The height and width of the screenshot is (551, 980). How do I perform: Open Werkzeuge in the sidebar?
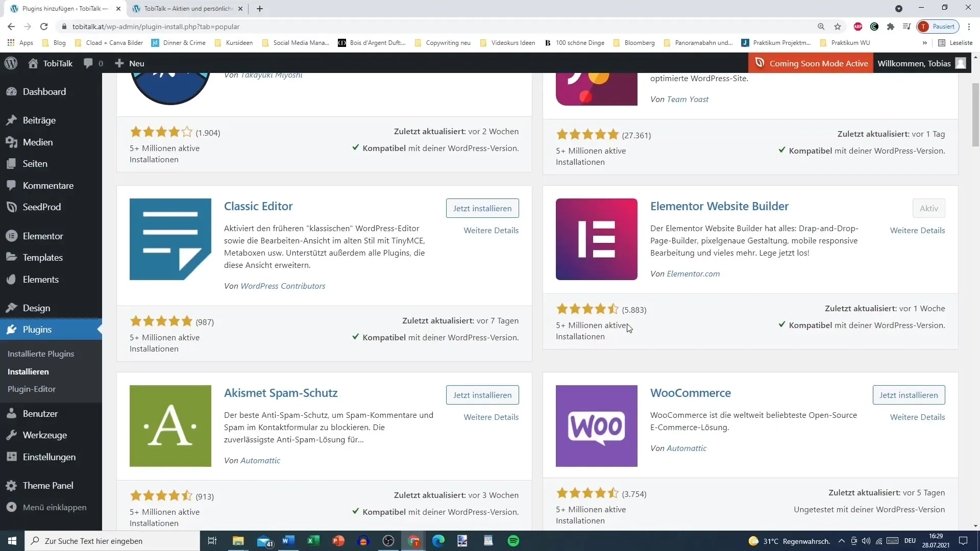point(45,435)
